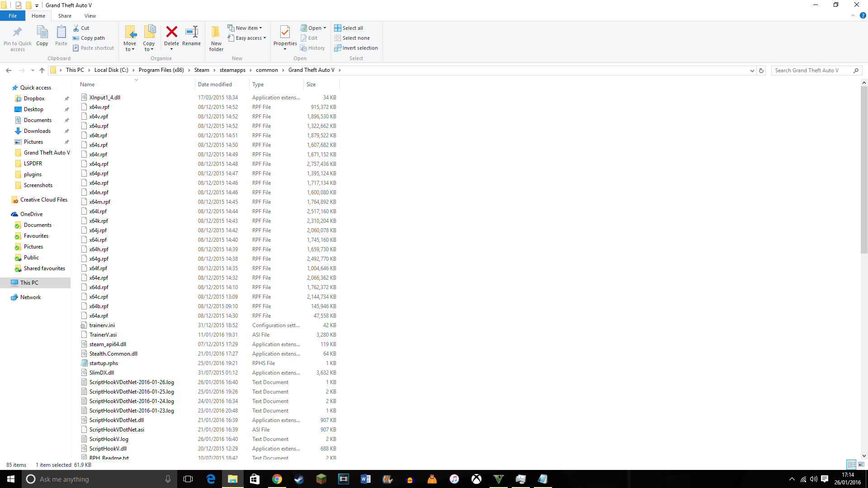Click steamapps in the breadcrumb path
The height and width of the screenshot is (488, 868).
click(232, 70)
